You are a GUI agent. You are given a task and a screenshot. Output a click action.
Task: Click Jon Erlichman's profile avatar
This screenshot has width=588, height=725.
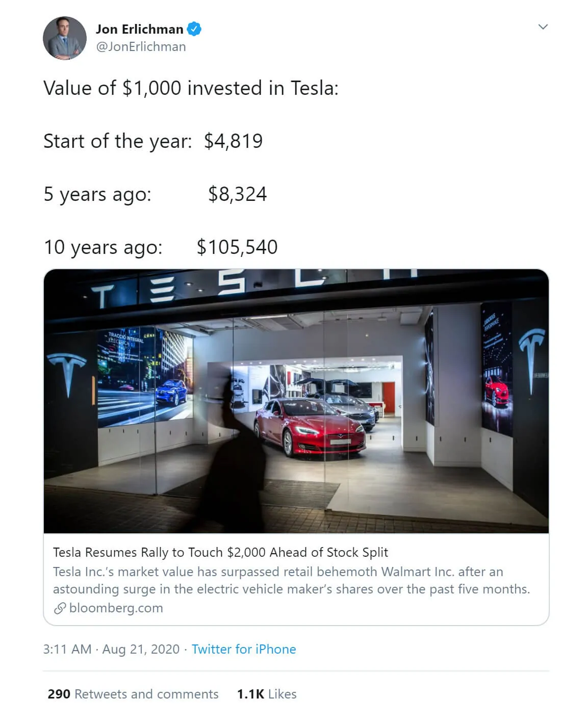pyautogui.click(x=65, y=38)
